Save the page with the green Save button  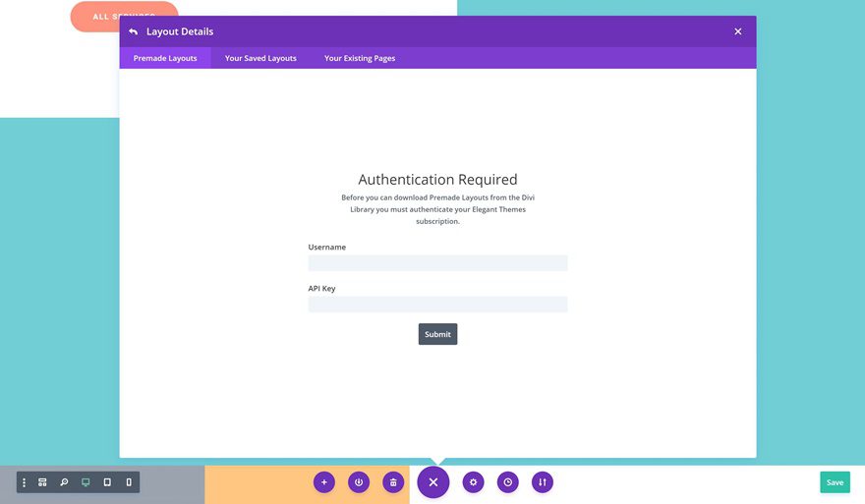(835, 482)
